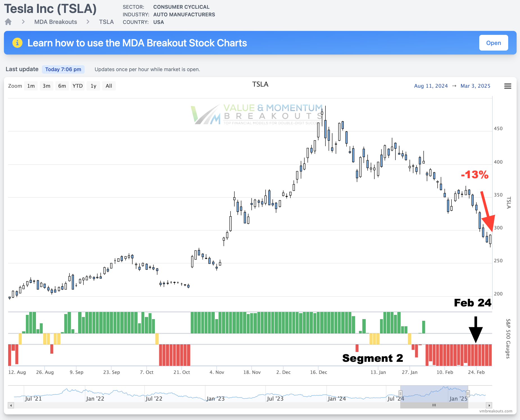Click the 'Learn how to use the MDA Breakout Stock Charts' text

point(137,43)
